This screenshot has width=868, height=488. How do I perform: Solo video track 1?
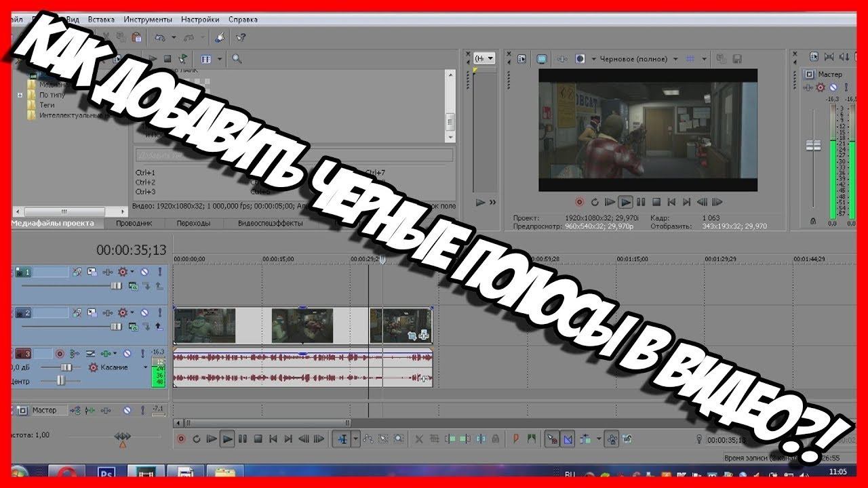pyautogui.click(x=160, y=272)
